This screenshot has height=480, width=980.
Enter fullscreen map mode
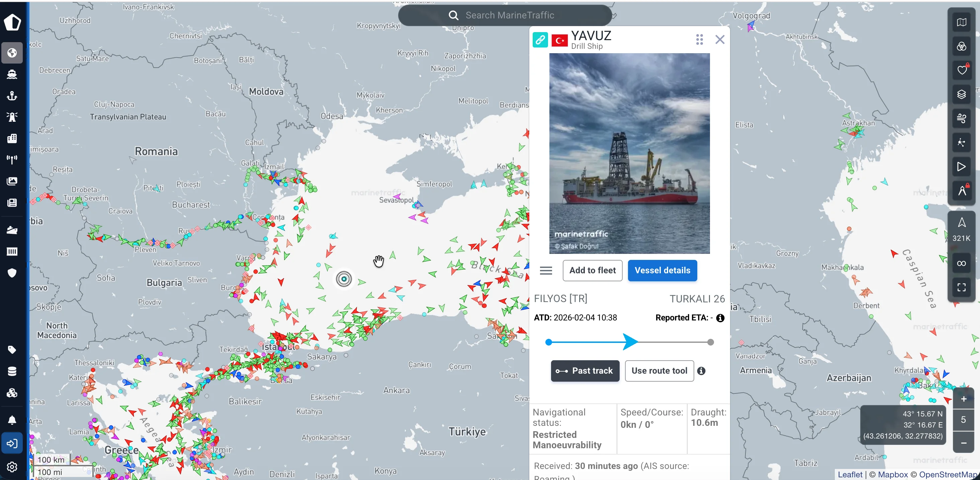[961, 287]
